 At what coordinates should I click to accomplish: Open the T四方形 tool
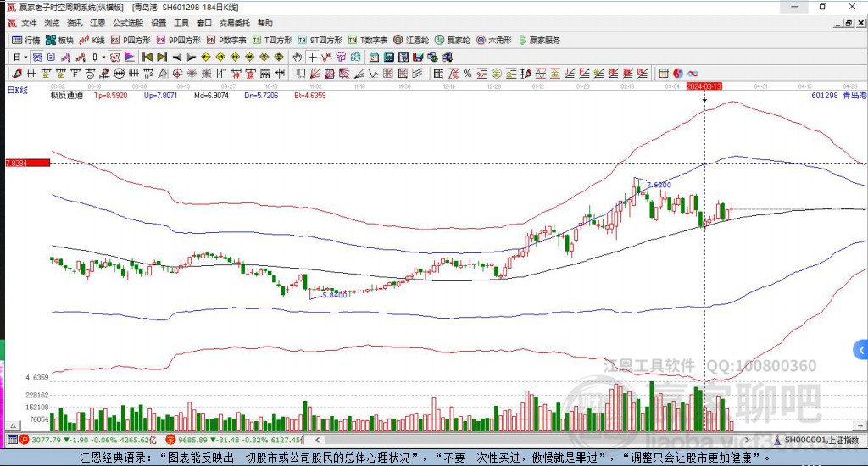(272, 40)
